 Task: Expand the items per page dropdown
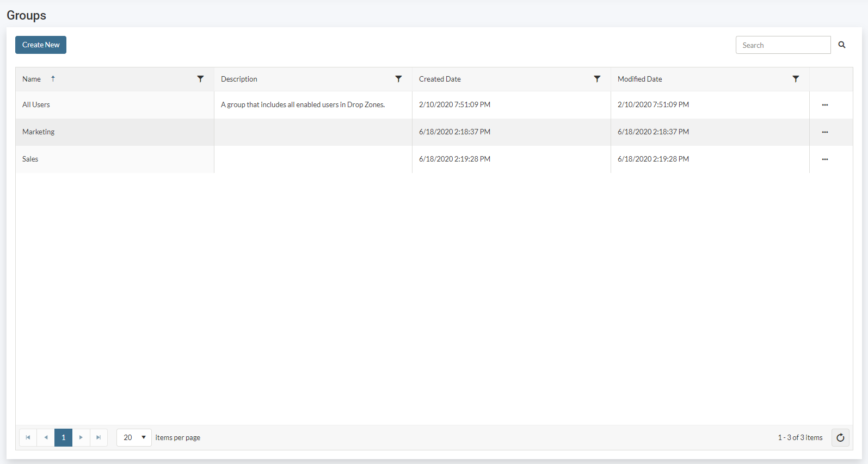143,438
